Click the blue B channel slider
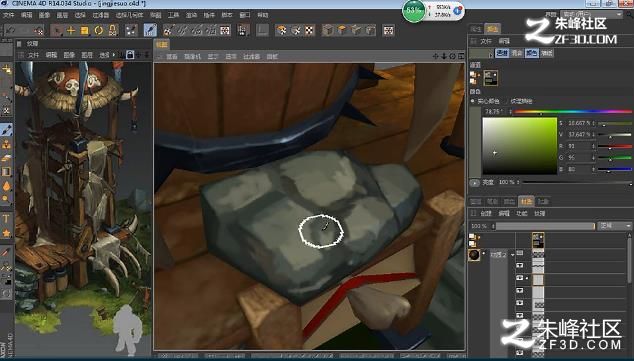Screen dimensions: 634x361 [615, 169]
